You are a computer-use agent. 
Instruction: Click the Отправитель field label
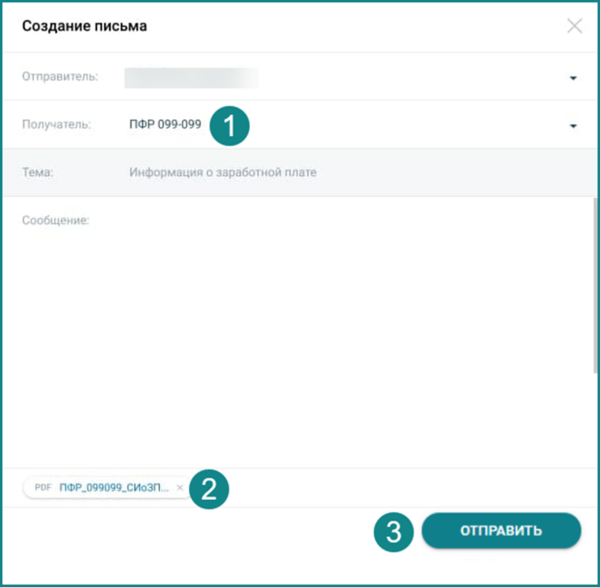[60, 77]
